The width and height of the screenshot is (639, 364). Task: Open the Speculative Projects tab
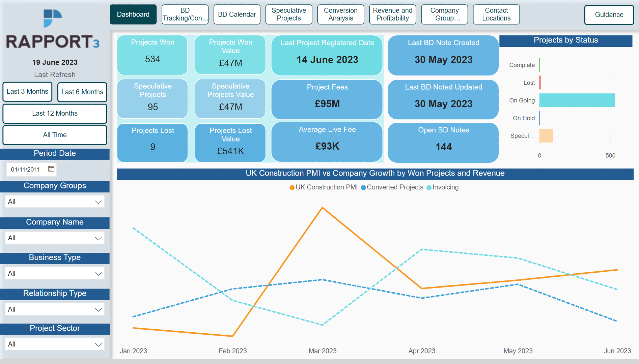click(288, 14)
